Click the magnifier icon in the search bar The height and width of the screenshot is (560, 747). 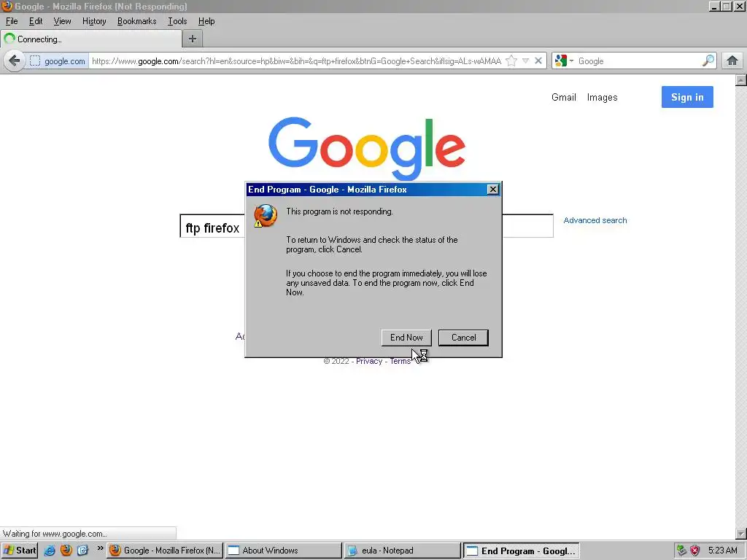click(x=708, y=61)
